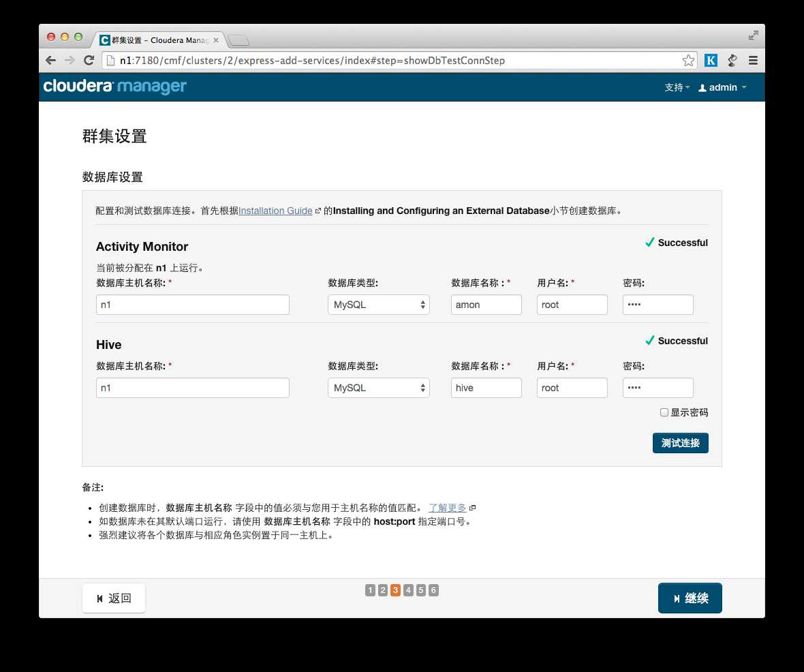This screenshot has width=804, height=672.
Task: Click the Activity Monitor database host name field
Action: 193,305
